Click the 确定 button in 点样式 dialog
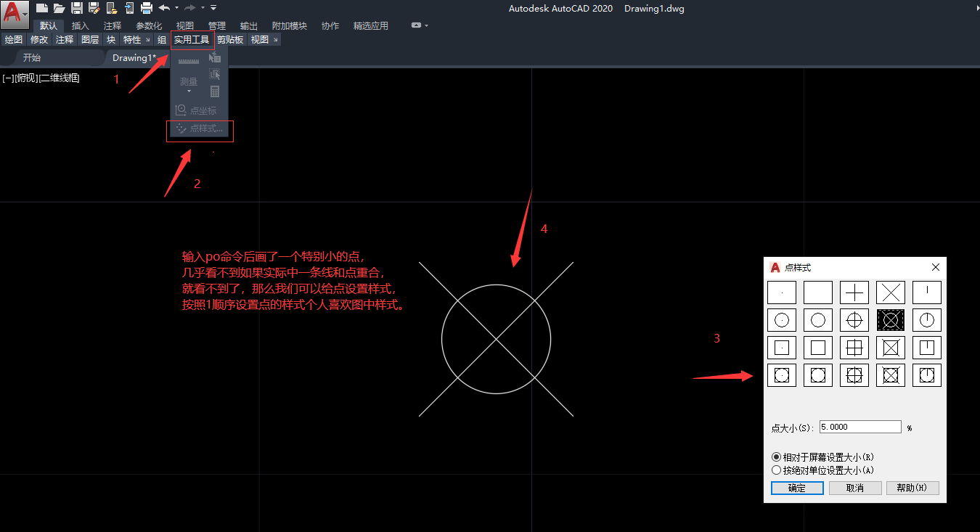This screenshot has height=532, width=980. [797, 488]
